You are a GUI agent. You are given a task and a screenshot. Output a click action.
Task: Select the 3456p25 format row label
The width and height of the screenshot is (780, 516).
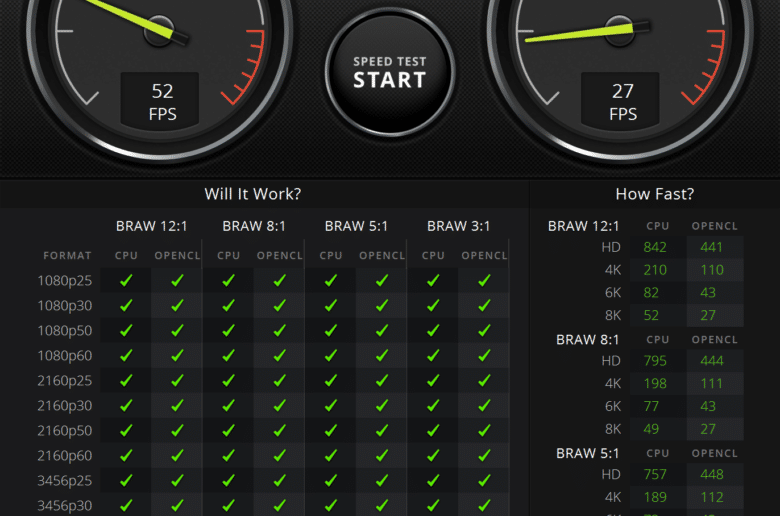[x=65, y=481]
